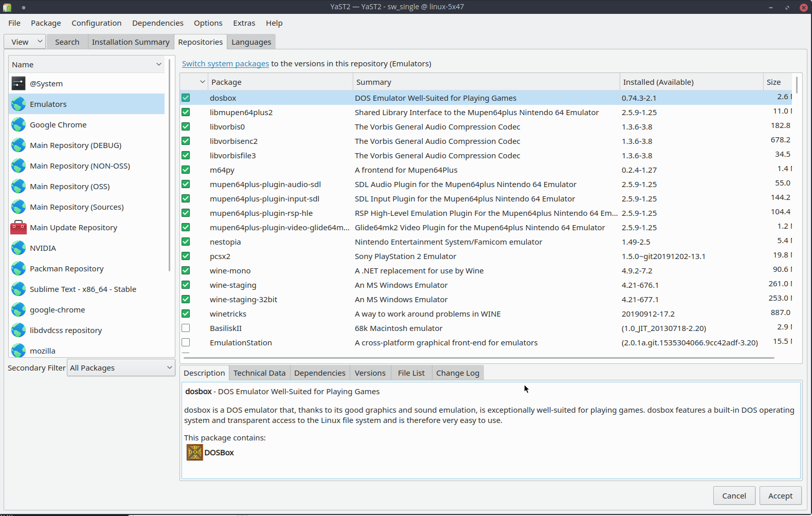Screen dimensions: 812x516
Task: Click the Main Update Repository toolbox icon
Action: (19, 227)
